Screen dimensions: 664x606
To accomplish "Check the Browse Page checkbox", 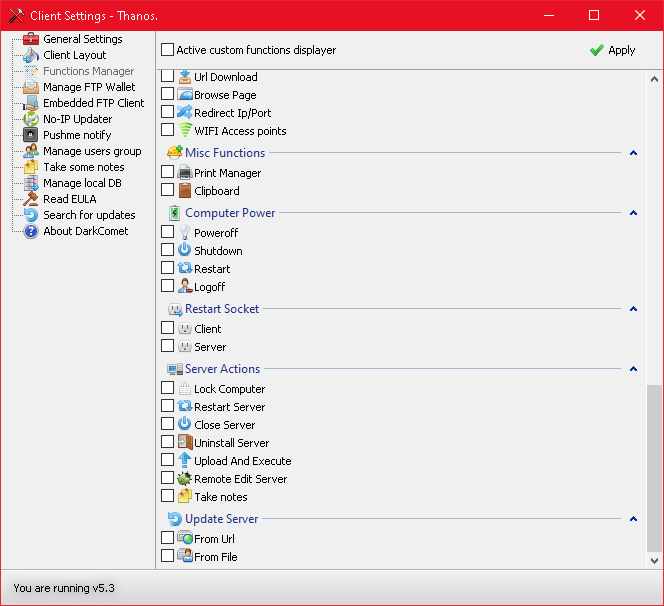I will click(167, 95).
